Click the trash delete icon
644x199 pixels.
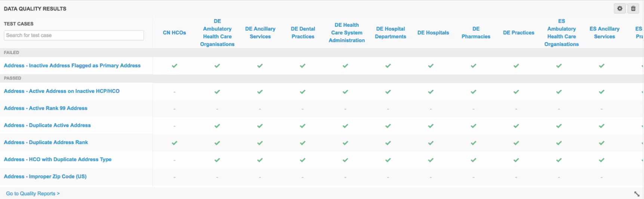pos(633,9)
